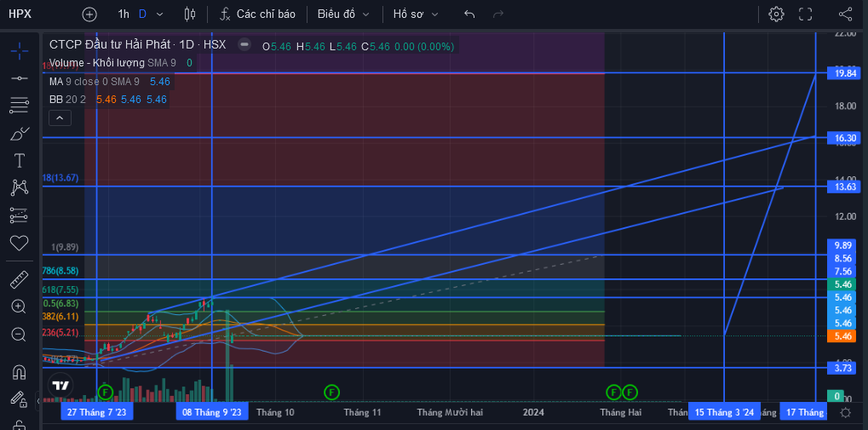Select the ruler measure tool
Image resolution: width=868 pixels, height=430 pixels.
(20, 279)
